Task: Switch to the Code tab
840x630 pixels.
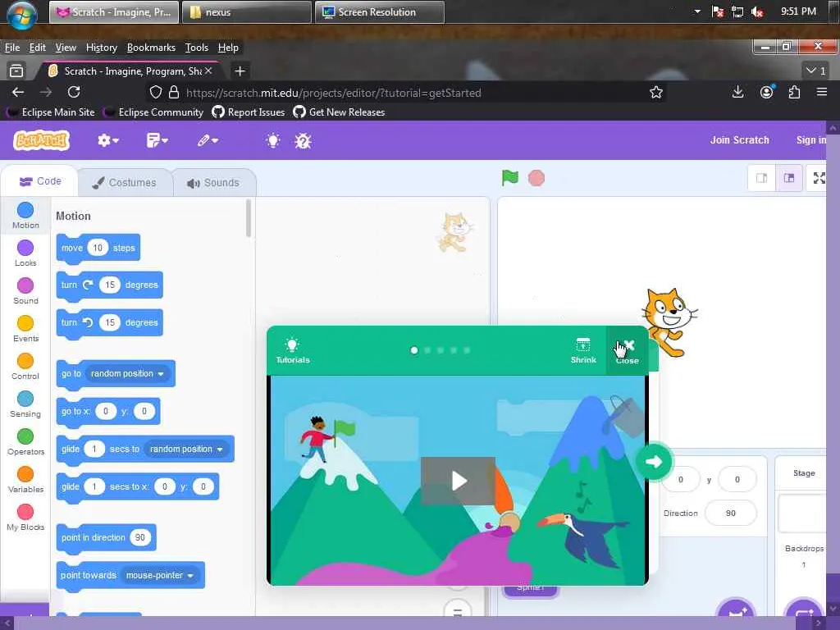Action: tap(40, 181)
